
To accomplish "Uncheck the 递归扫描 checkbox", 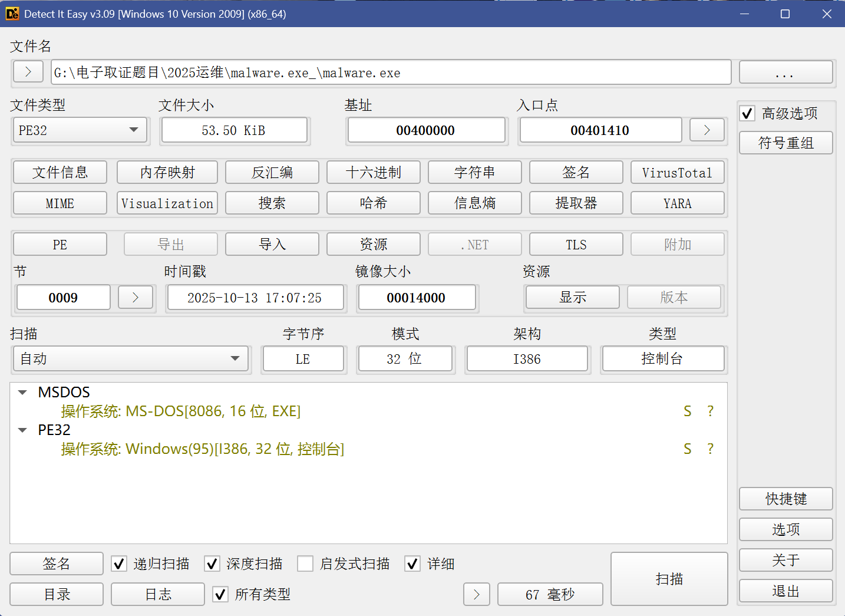I will pos(119,564).
